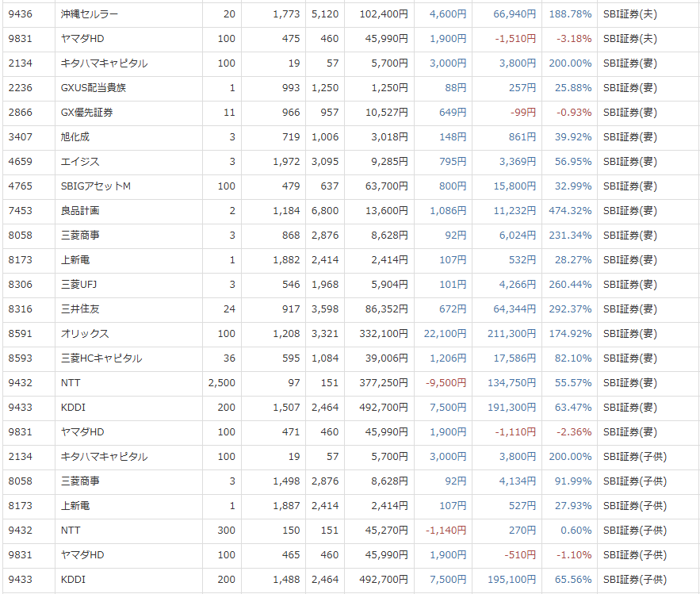The width and height of the screenshot is (700, 594).
Task: Select the 82.10% return value
Action: pos(573,358)
